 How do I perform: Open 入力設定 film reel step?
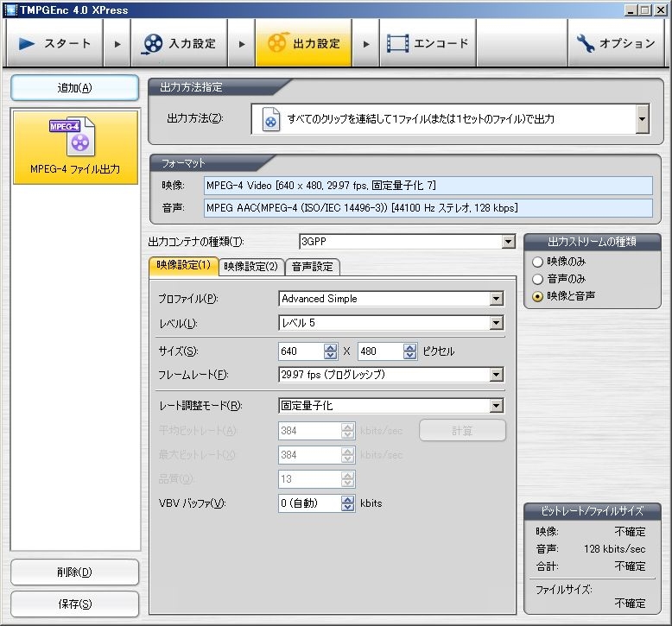(x=180, y=43)
